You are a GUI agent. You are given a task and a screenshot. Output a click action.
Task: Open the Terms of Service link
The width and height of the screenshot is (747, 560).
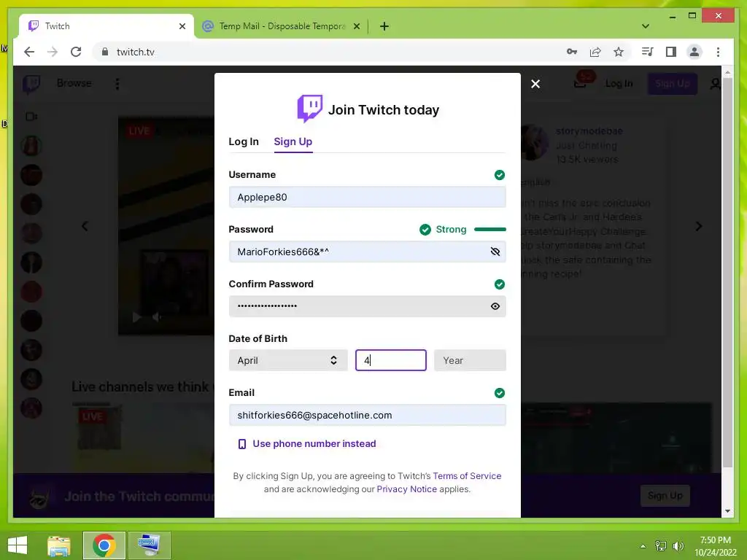[467, 475]
